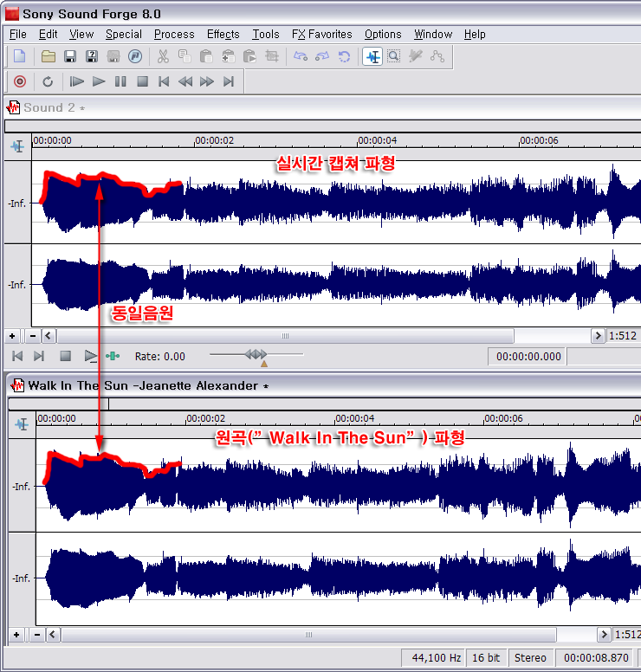Open the Effects menu
The height and width of the screenshot is (672, 641).
tap(223, 35)
